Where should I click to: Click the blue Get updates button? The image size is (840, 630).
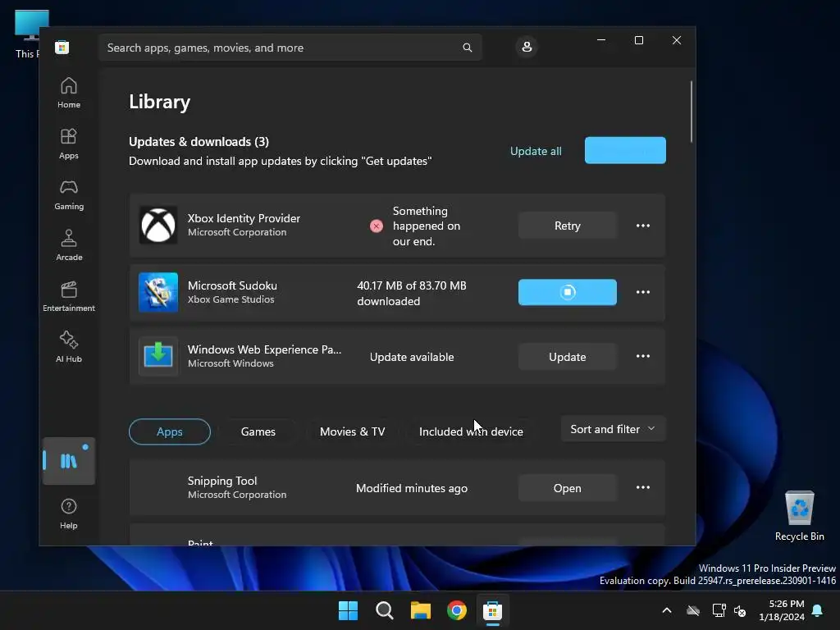625,151
